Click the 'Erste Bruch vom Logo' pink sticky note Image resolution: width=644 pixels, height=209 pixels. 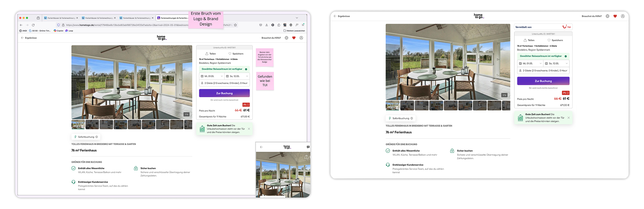[x=206, y=19]
